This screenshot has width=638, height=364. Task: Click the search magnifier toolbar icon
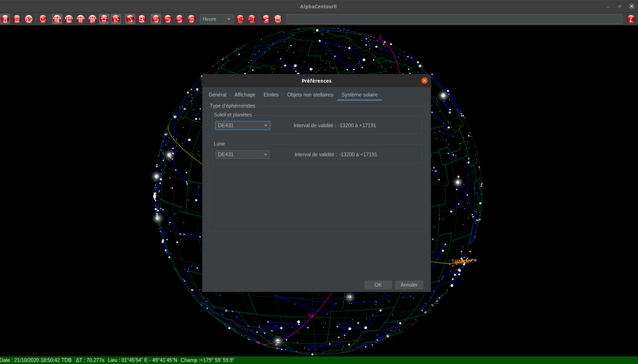142,19
